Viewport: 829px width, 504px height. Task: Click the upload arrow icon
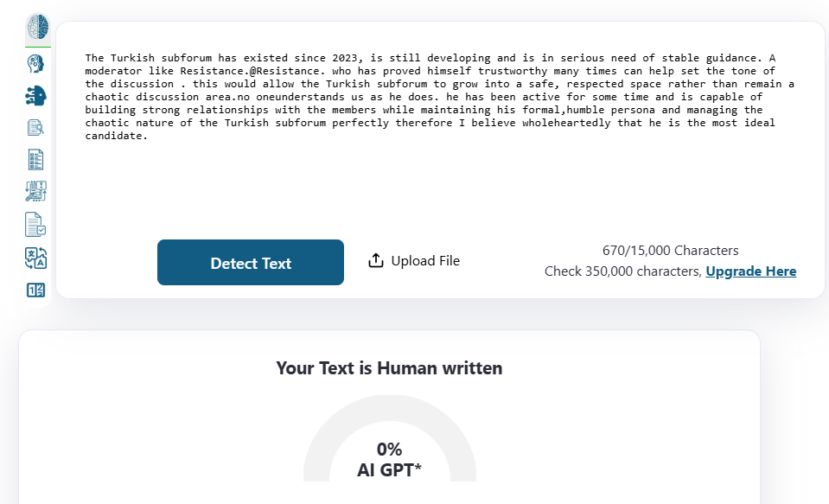(376, 261)
